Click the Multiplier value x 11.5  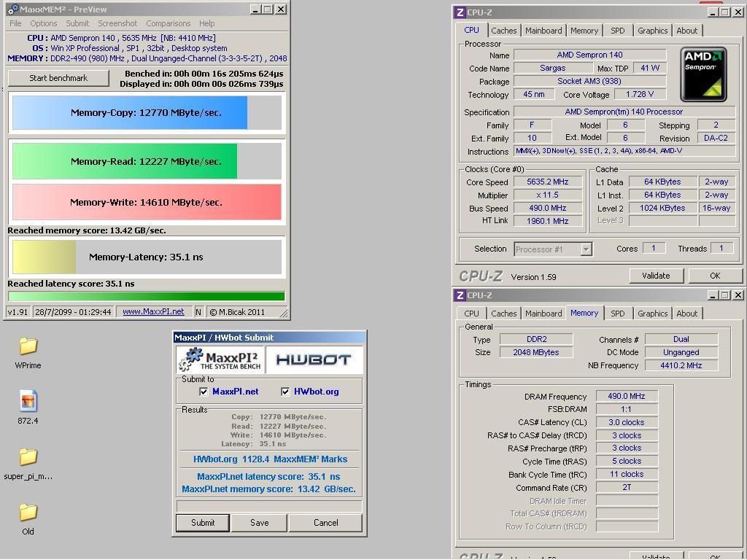[547, 195]
